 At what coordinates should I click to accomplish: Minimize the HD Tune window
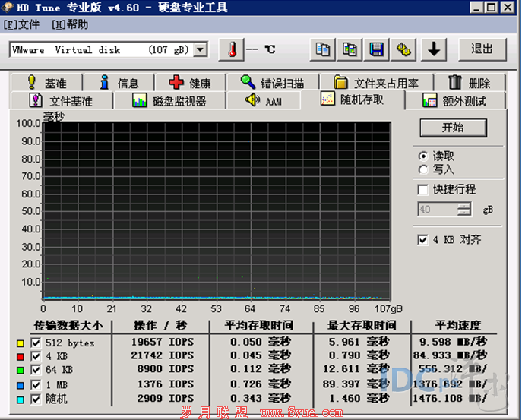tap(476, 7)
